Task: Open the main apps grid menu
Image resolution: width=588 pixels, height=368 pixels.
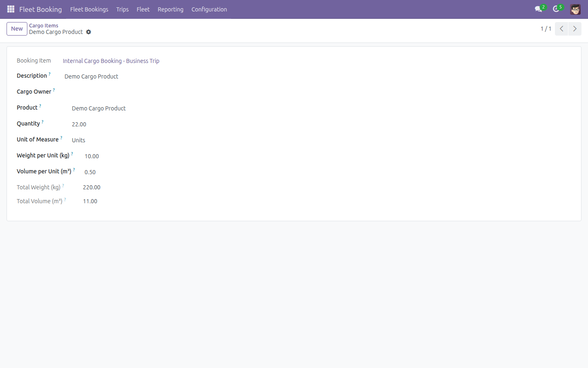Action: click(11, 9)
